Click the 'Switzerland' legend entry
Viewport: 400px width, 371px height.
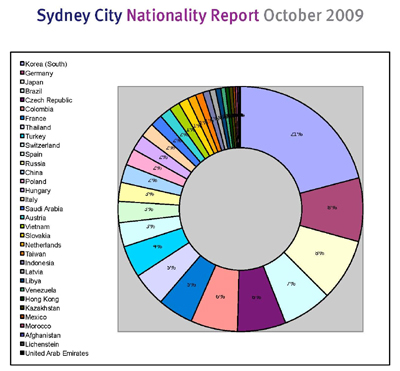pyautogui.click(x=43, y=145)
